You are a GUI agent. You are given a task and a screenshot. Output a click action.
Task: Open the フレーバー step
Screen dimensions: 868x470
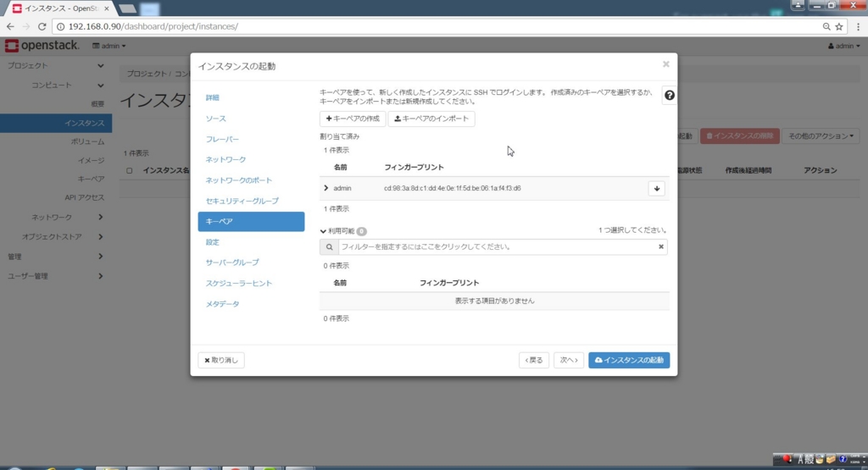(223, 140)
